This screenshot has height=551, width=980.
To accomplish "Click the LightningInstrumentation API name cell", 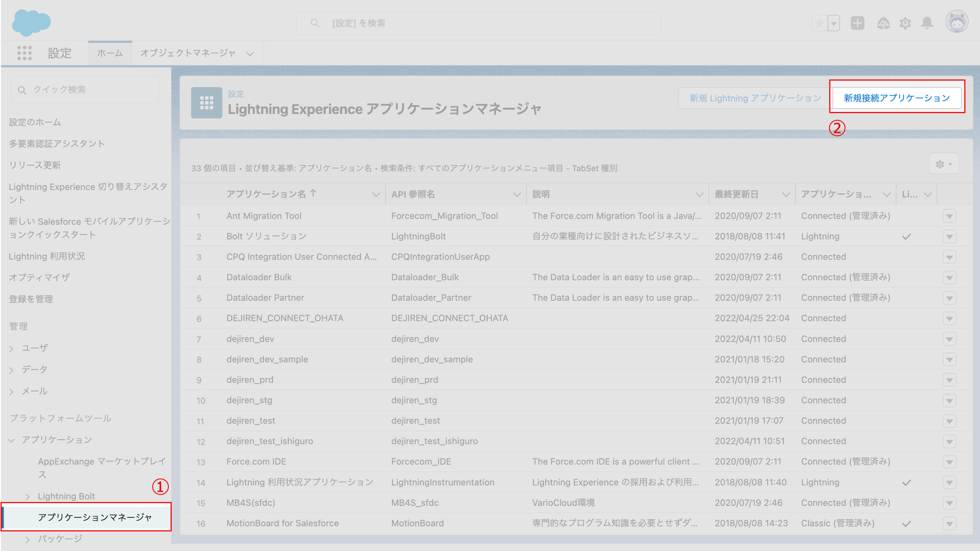I will coord(443,482).
